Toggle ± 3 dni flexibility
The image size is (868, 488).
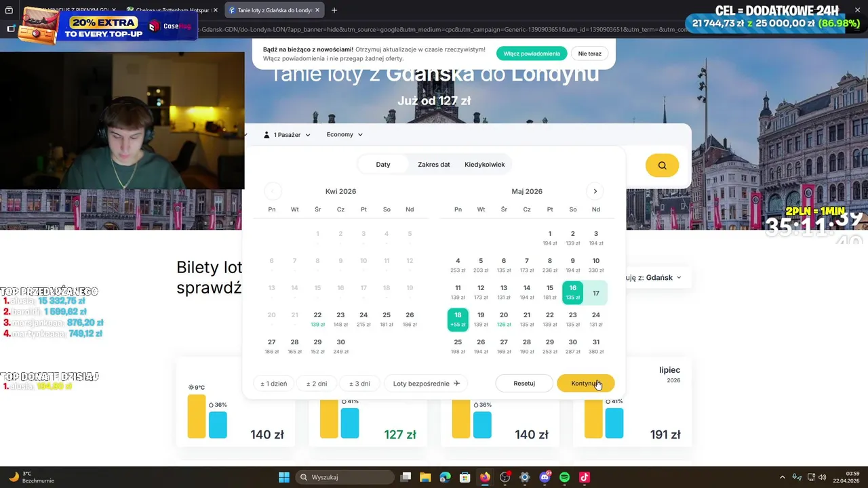[x=359, y=384]
